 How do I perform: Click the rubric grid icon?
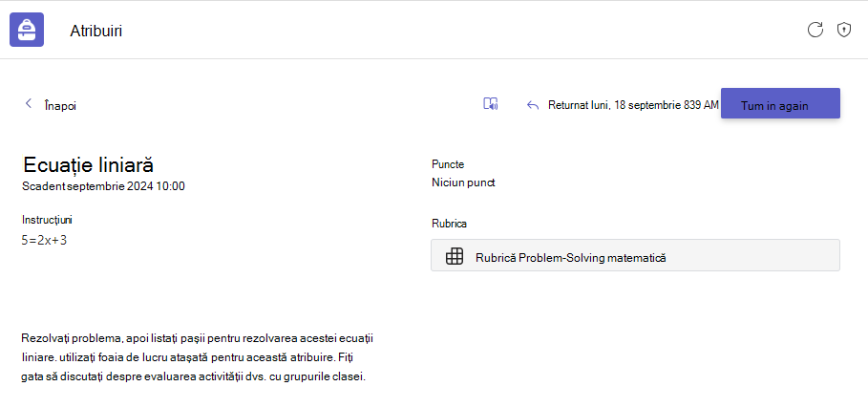(454, 256)
